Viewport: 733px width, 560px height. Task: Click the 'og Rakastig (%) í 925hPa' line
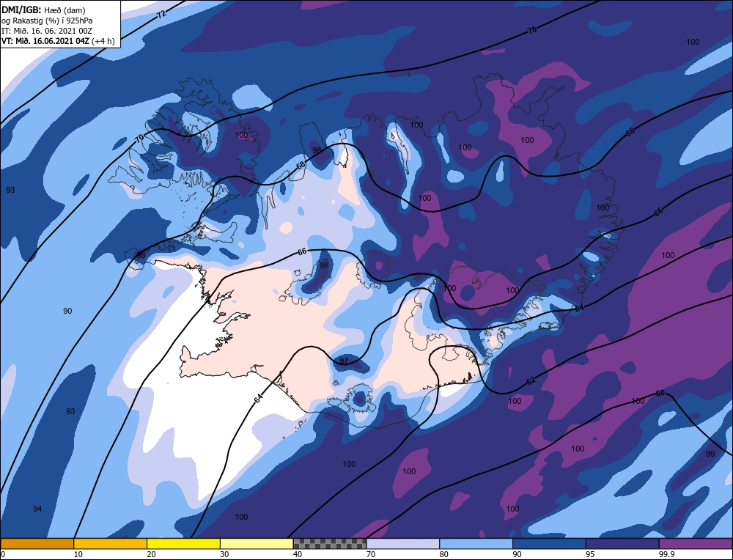tap(47, 21)
